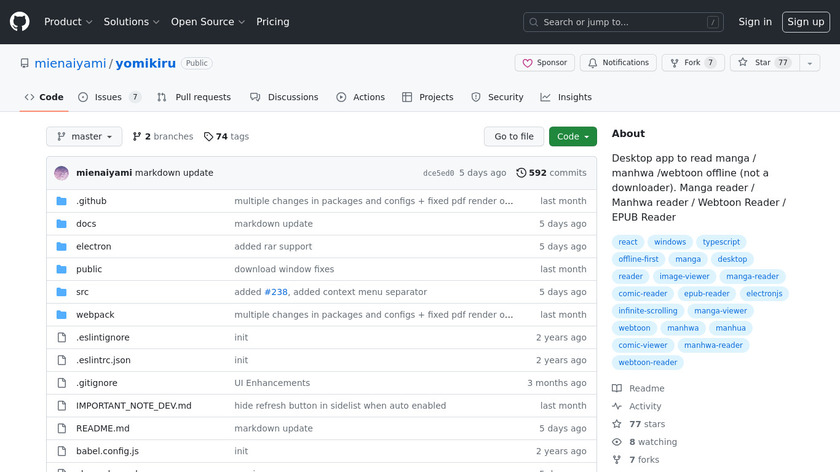Click the 592 commits link
840x472 pixels.
click(x=551, y=173)
